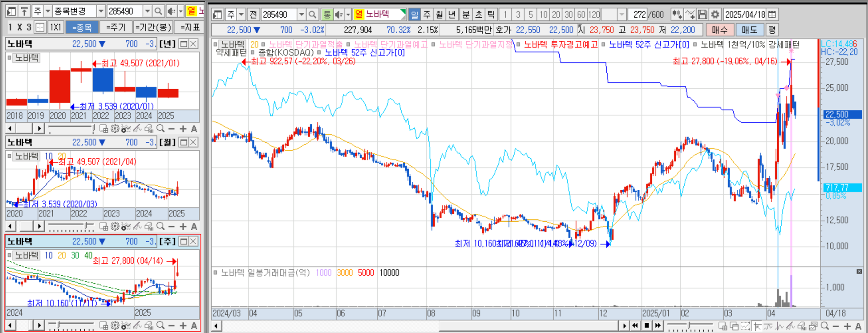Image resolution: width=868 pixels, height=333 pixels.
Task: Click the window layout icon in main chart toolbar
Action: coord(217,15)
